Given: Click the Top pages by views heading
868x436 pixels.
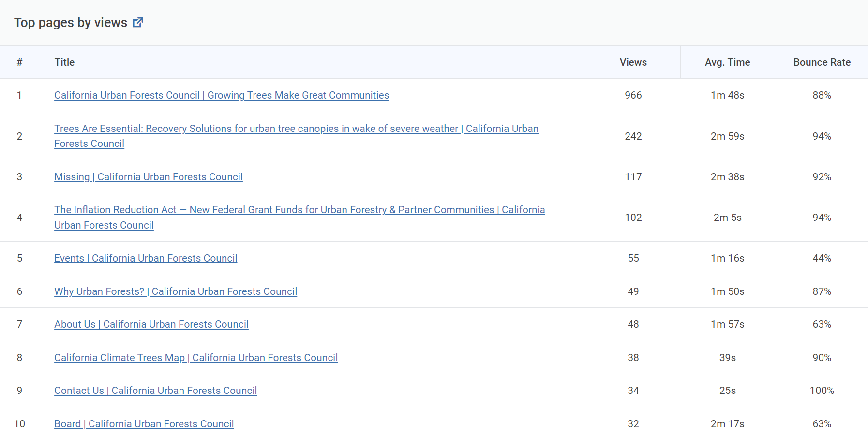Looking at the screenshot, I should tap(71, 23).
